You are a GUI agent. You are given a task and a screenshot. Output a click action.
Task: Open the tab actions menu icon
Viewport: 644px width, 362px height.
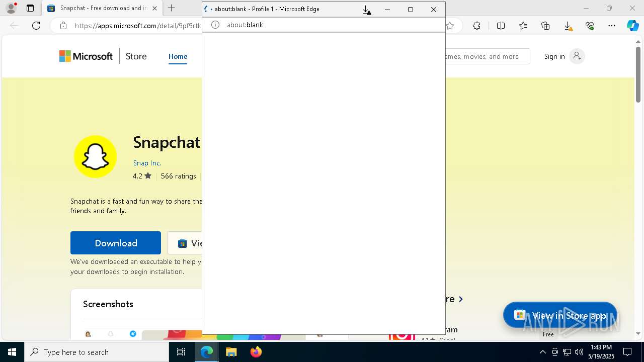click(x=30, y=8)
